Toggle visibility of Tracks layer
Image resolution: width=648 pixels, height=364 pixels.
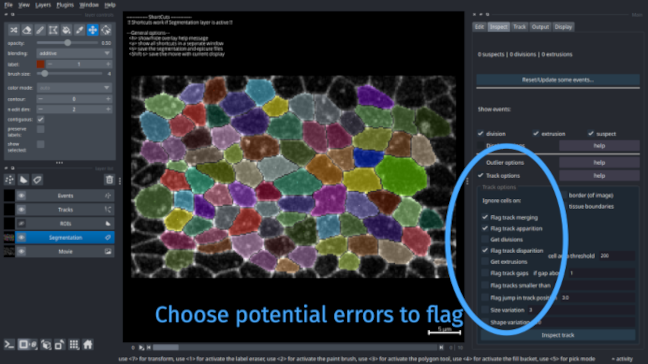21,209
